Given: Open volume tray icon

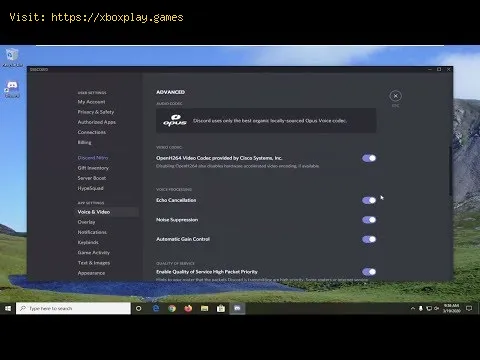Looking at the screenshot, I should point(436,309).
